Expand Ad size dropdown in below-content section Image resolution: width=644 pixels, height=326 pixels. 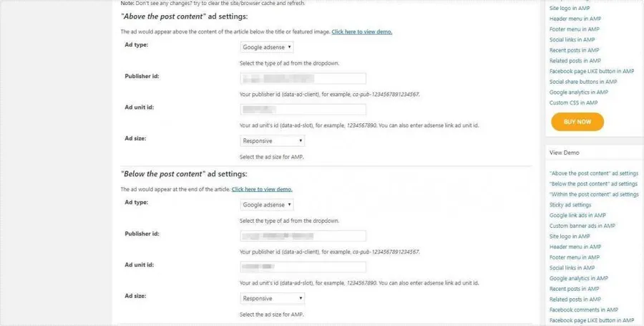coord(273,298)
